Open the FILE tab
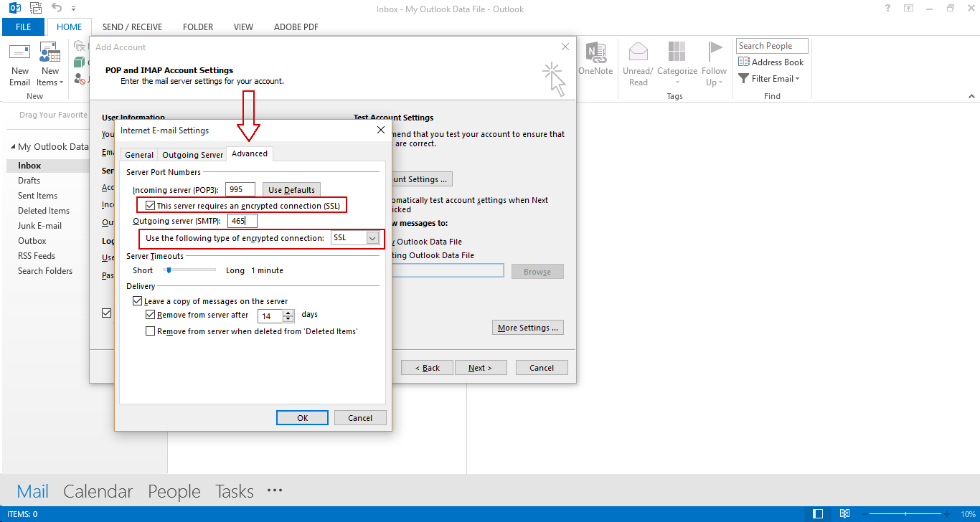980x522 pixels. (x=24, y=27)
